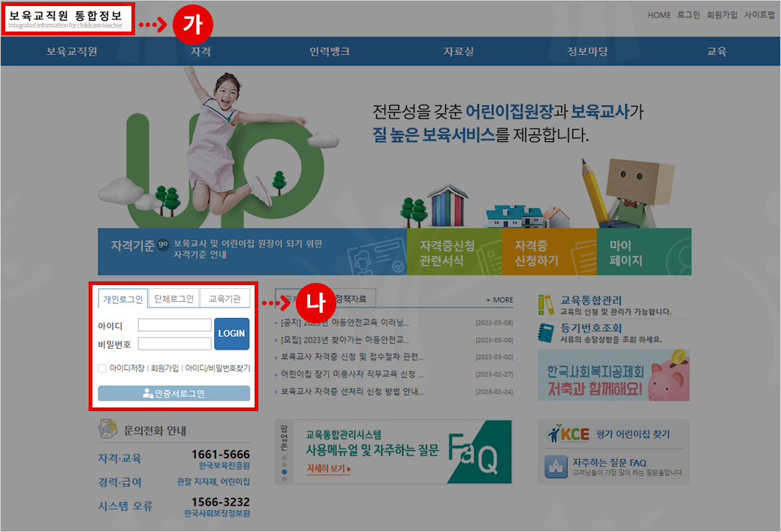The height and width of the screenshot is (532, 781).
Task: Click the 자격기준 go icon
Action: 163,245
